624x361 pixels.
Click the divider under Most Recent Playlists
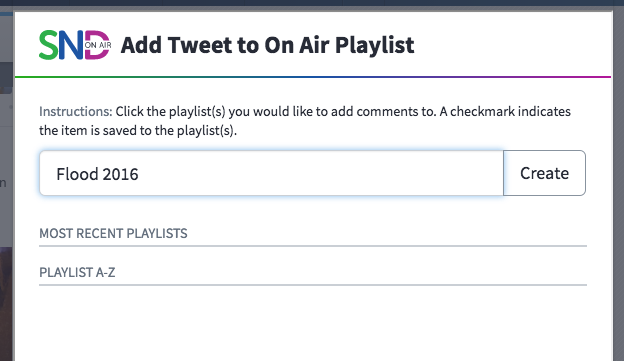tap(313, 246)
